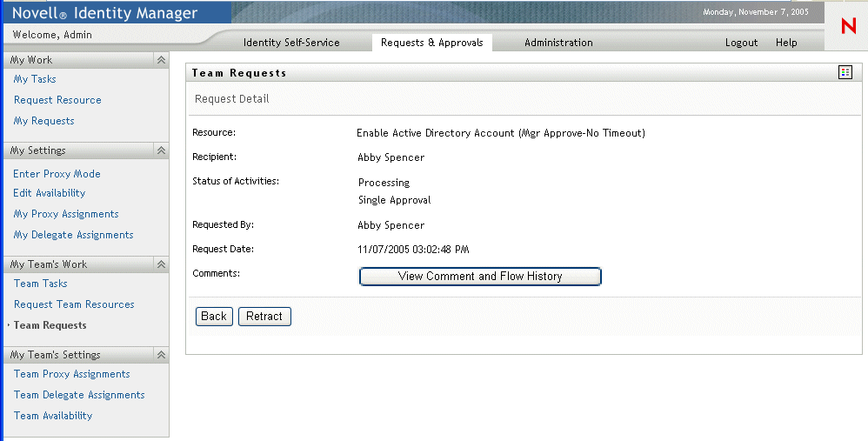Click the 'Resource:' label
The height and width of the screenshot is (441, 868).
214,132
